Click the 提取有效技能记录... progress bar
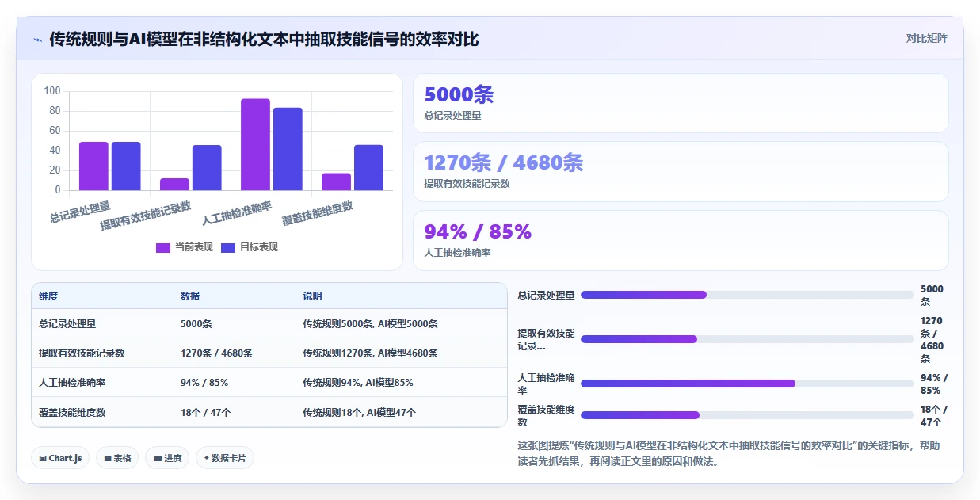 [747, 339]
